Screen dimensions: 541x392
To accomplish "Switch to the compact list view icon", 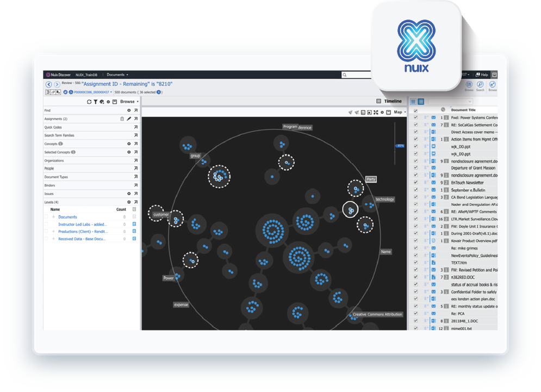I will (413, 102).
